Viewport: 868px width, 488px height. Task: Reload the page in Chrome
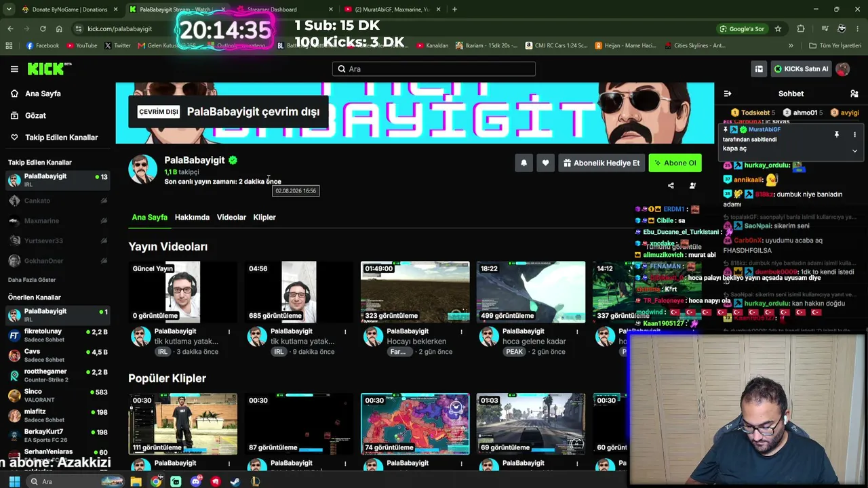pos(43,28)
